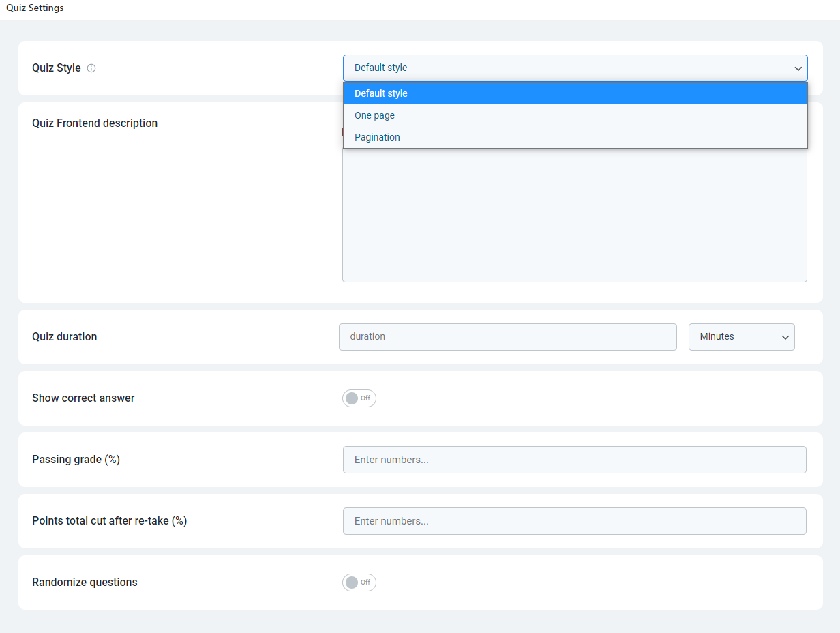Click the Quiz Frontend description label

[x=95, y=123]
